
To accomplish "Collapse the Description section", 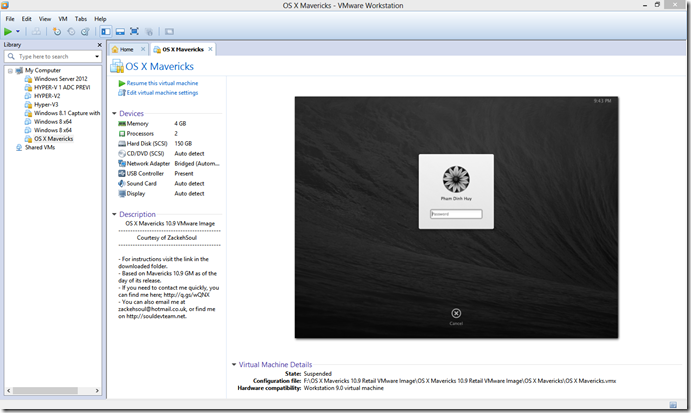I will (114, 214).
